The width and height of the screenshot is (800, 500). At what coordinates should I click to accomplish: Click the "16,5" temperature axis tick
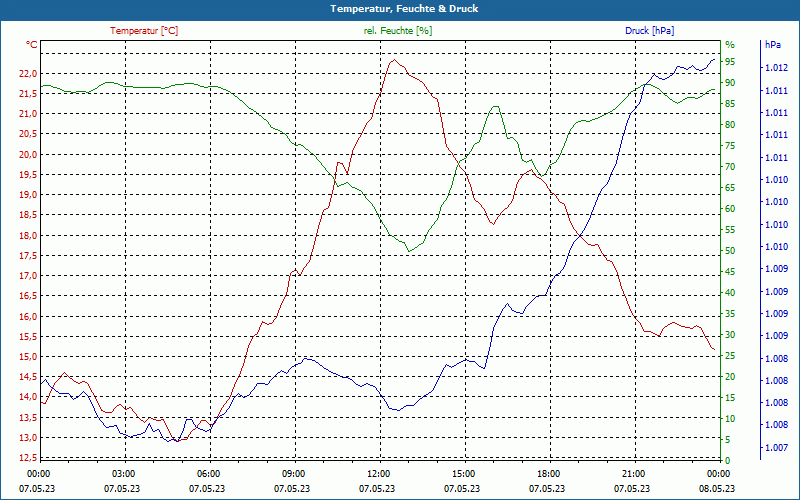(x=28, y=296)
